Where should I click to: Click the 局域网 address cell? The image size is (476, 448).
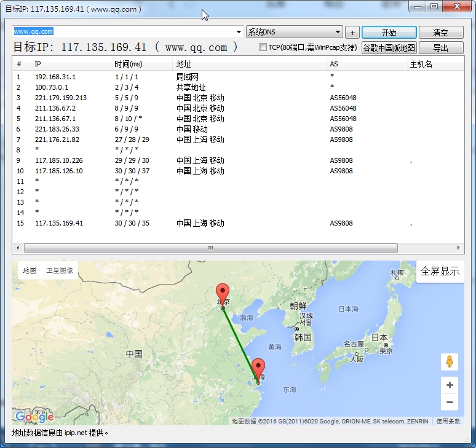[188, 77]
